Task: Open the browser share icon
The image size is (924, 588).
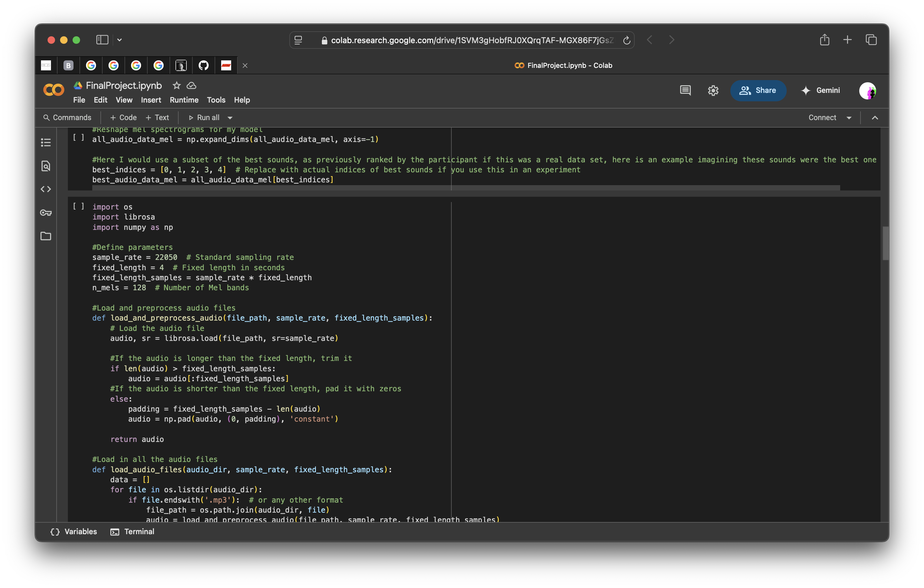Action: click(x=825, y=39)
